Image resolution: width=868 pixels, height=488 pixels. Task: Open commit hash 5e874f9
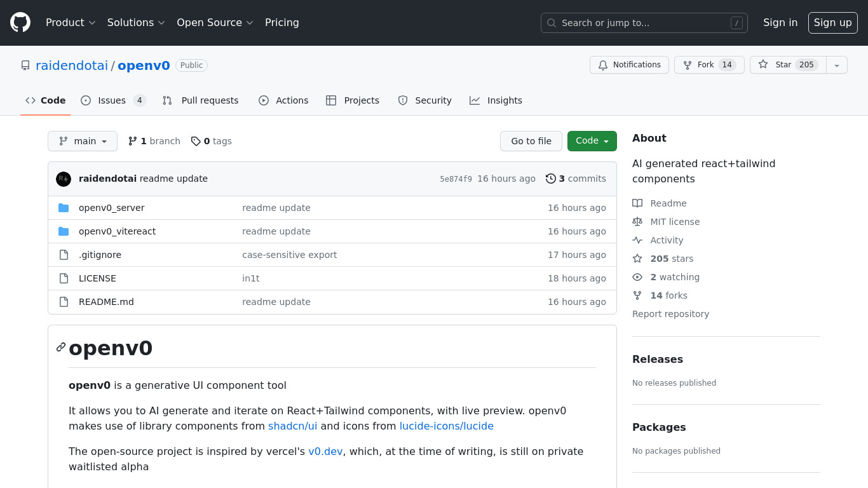tap(456, 179)
